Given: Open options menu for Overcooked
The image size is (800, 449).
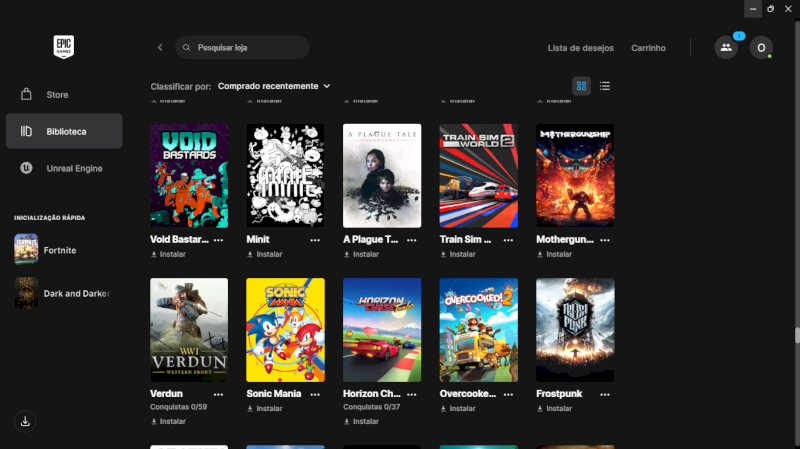Looking at the screenshot, I should pyautogui.click(x=508, y=394).
